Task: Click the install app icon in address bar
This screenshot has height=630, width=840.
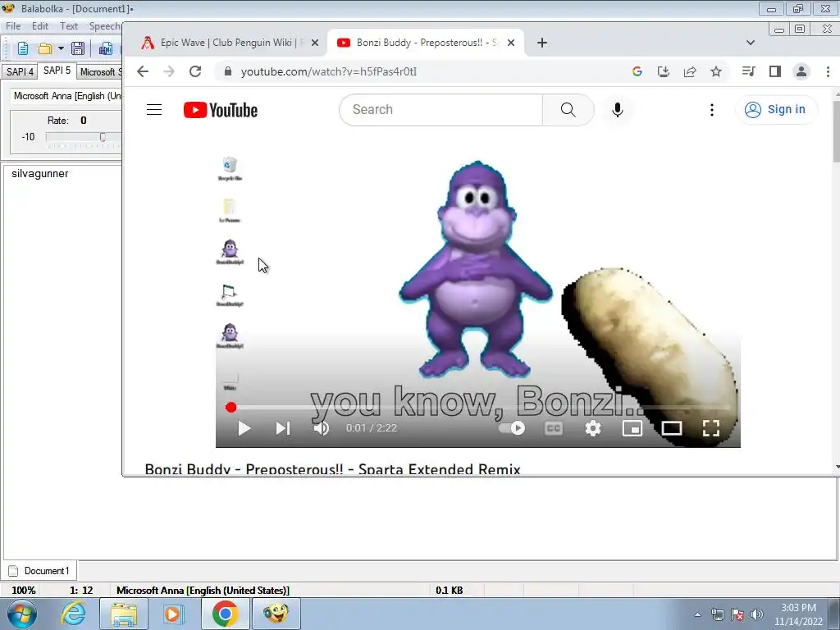Action: point(663,72)
